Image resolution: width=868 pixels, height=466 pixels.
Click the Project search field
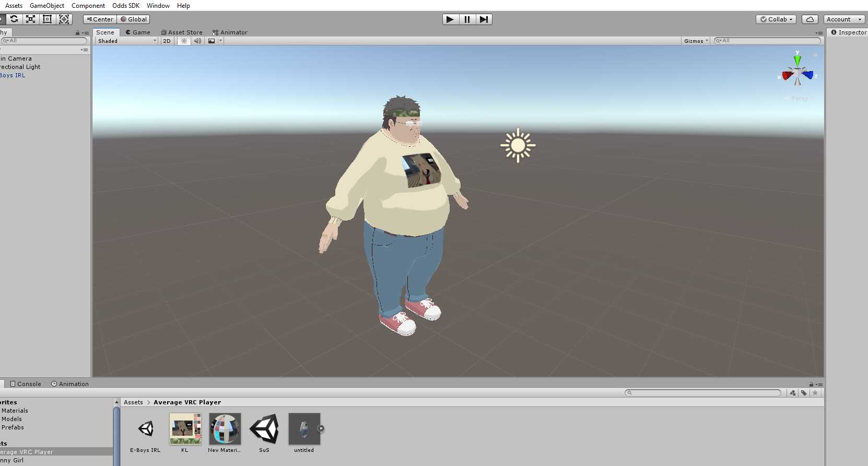point(703,393)
